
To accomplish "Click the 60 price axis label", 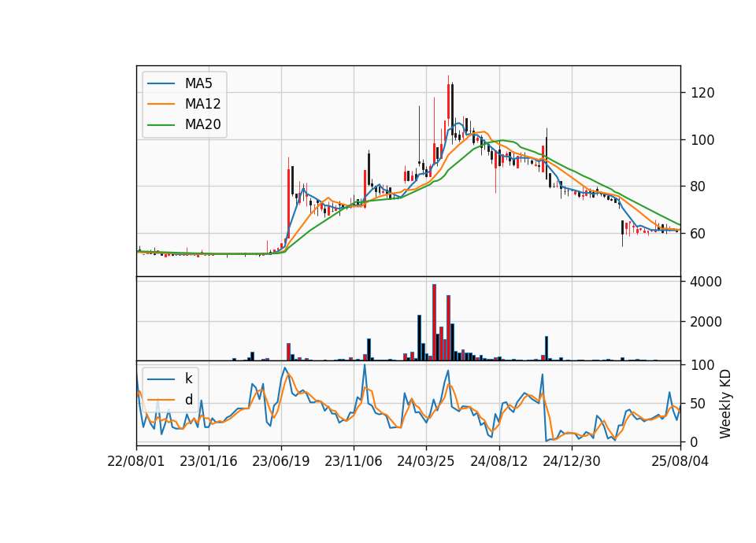I will [x=699, y=233].
